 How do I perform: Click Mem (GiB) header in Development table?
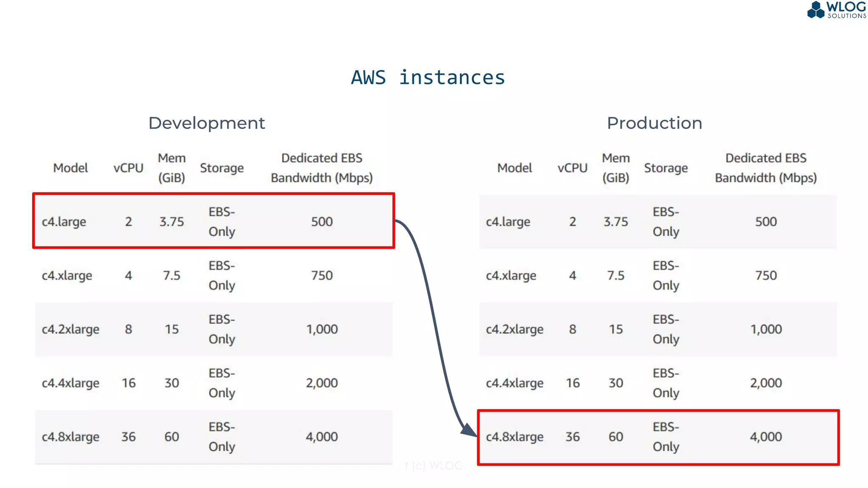coord(172,168)
